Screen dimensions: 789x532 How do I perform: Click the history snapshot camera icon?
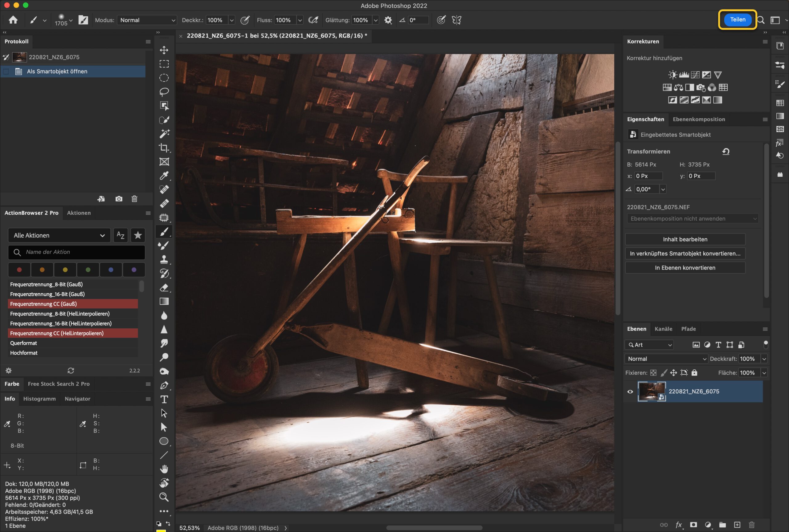(119, 199)
